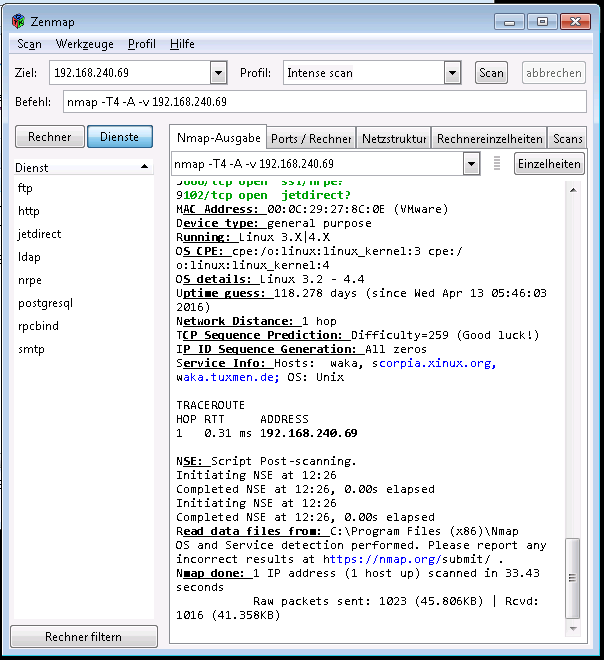This screenshot has width=604, height=660.
Task: Open the Profil menu
Action: click(141, 44)
